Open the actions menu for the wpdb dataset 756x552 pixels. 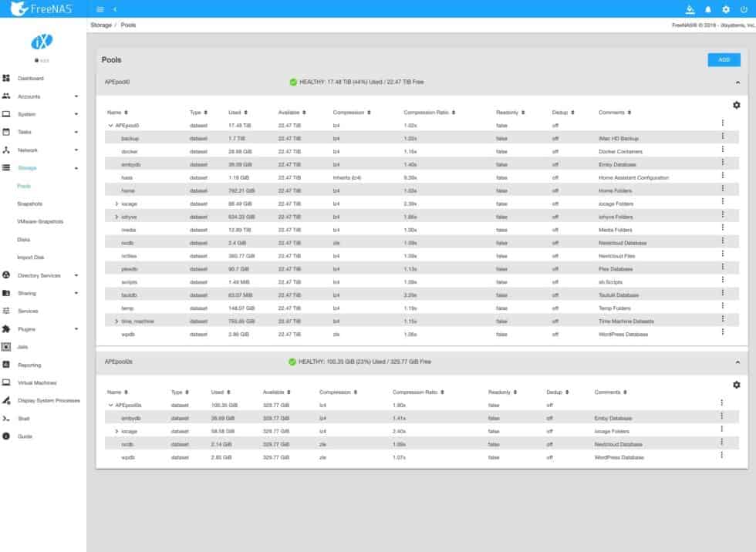pyautogui.click(x=723, y=334)
